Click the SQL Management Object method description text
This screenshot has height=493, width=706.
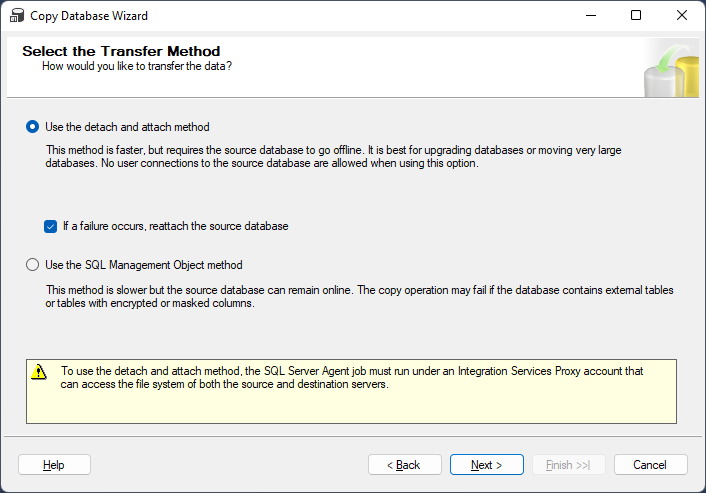click(360, 297)
